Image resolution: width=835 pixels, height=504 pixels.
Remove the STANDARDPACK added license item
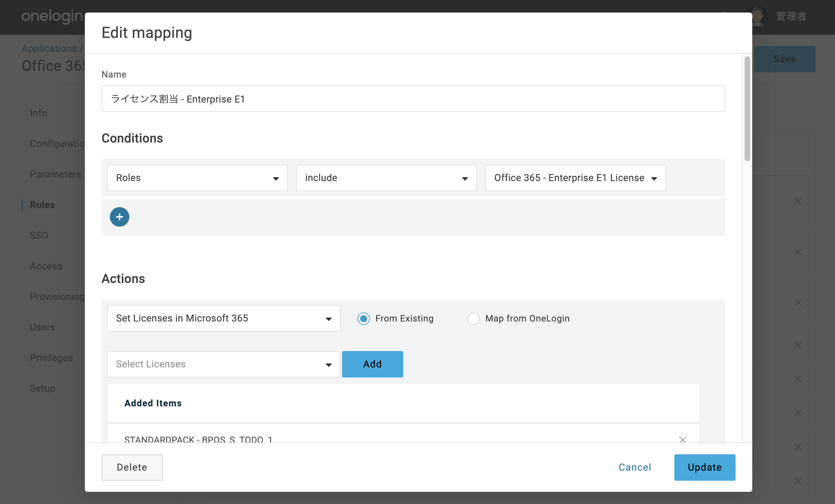pyautogui.click(x=683, y=440)
